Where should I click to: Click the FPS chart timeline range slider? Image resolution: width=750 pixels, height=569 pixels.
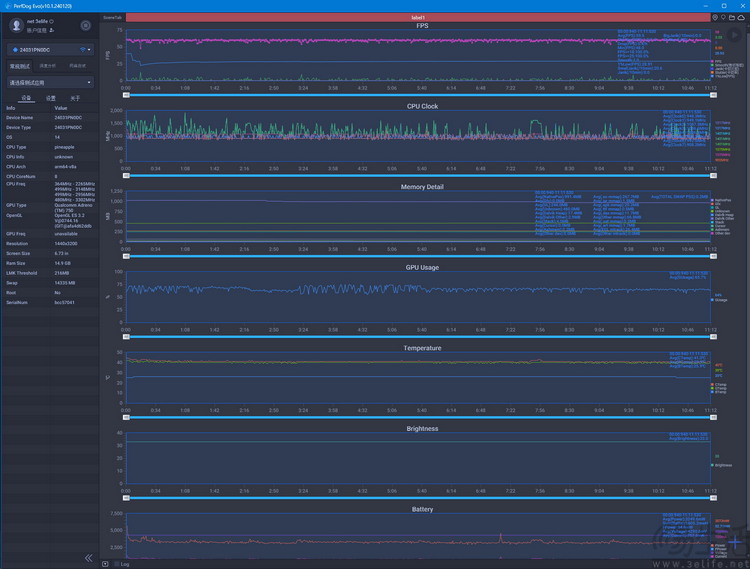[418, 94]
